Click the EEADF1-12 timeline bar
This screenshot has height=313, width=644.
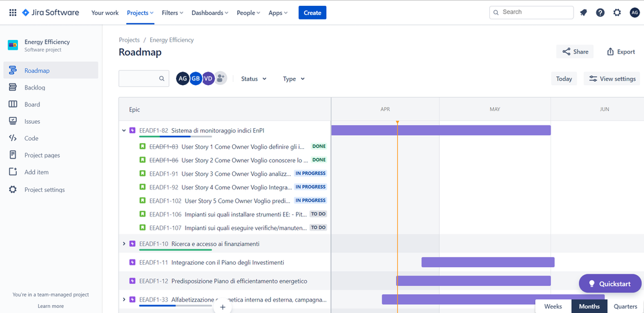[x=473, y=281]
